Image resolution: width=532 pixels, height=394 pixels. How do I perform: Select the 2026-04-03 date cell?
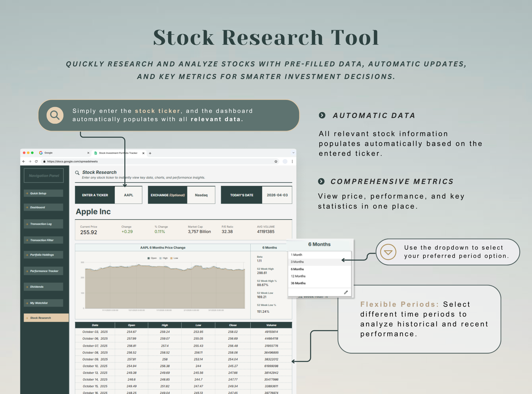pyautogui.click(x=277, y=195)
